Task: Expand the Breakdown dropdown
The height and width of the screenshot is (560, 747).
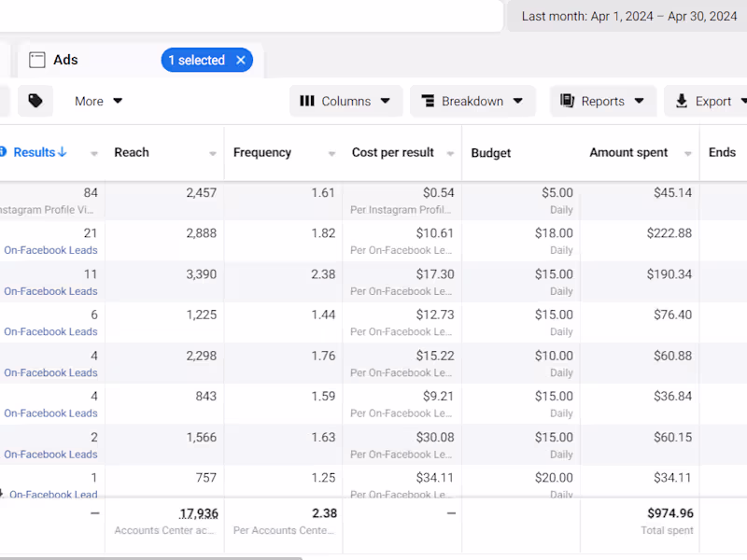Action: pos(472,101)
